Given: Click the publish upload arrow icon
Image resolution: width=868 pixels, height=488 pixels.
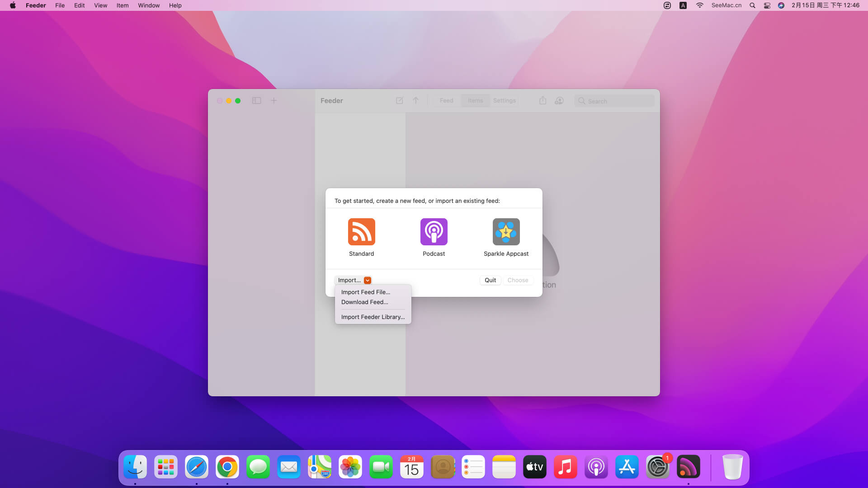Looking at the screenshot, I should point(415,101).
